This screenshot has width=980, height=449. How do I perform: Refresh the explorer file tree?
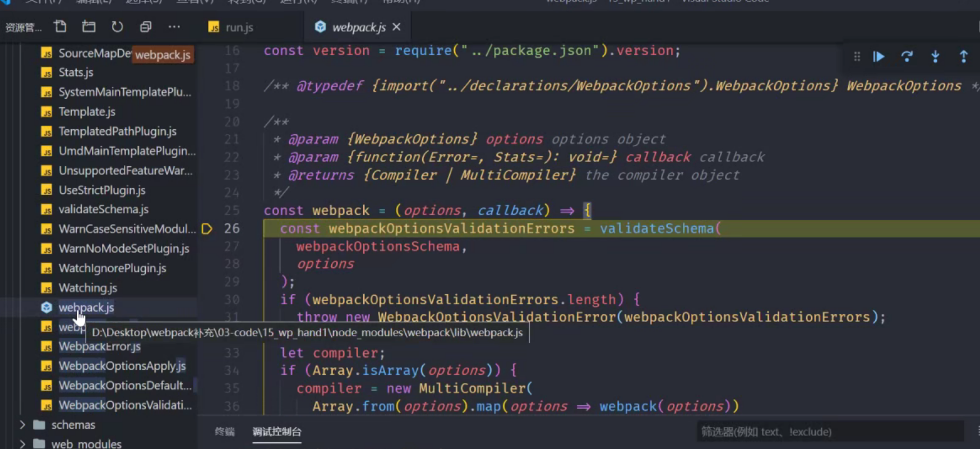click(117, 26)
